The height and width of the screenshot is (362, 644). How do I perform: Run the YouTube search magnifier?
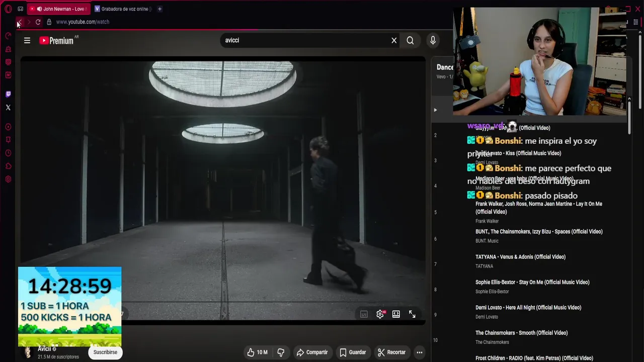point(410,40)
